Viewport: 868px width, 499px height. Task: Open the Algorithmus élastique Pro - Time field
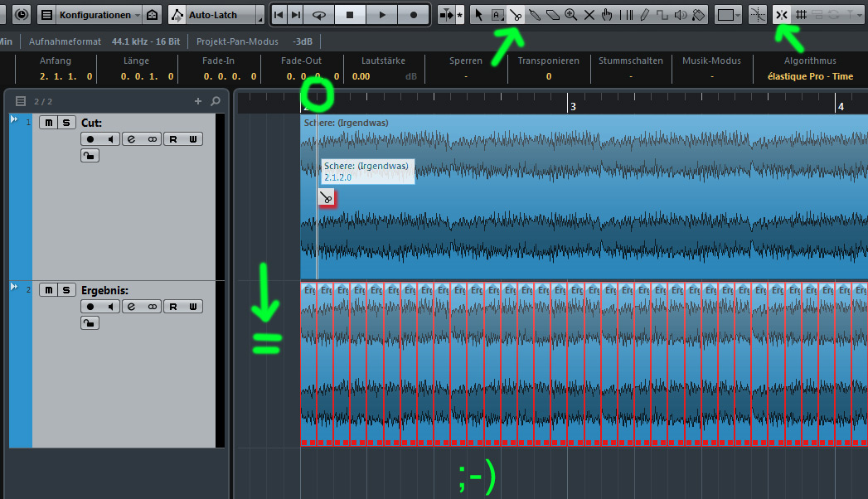[810, 76]
